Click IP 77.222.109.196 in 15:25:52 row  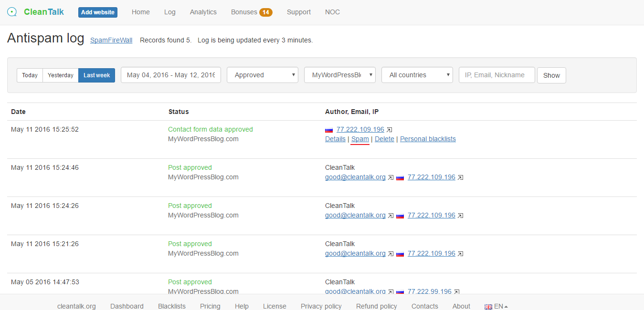360,129
